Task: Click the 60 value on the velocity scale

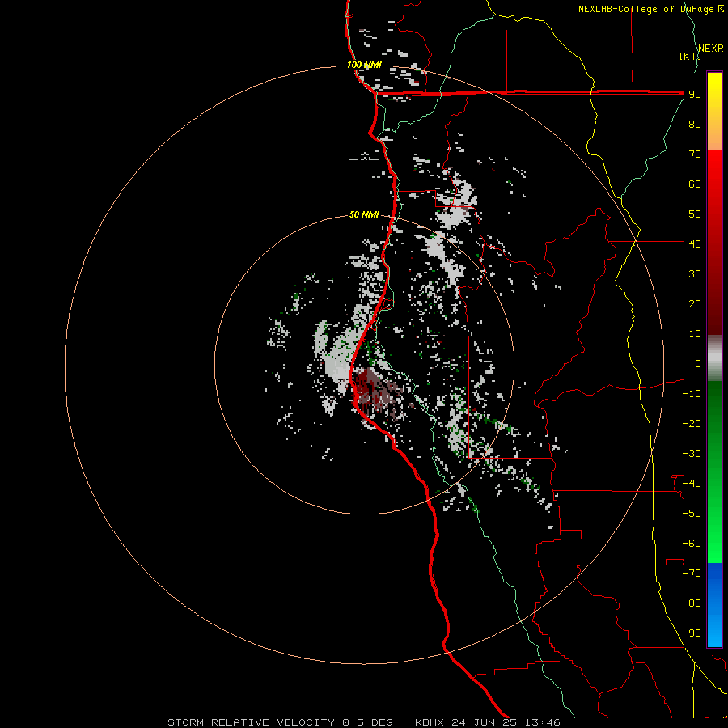Action: [695, 184]
